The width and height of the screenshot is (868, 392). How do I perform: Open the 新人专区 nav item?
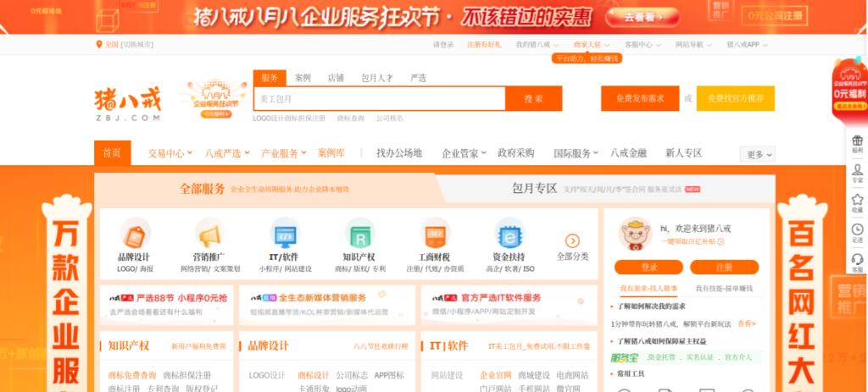pos(684,153)
